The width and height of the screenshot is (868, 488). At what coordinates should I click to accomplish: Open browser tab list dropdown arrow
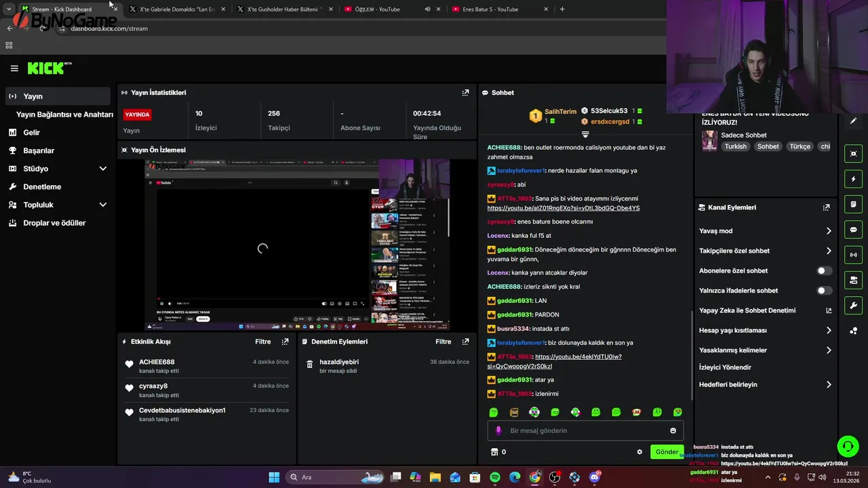[8, 9]
